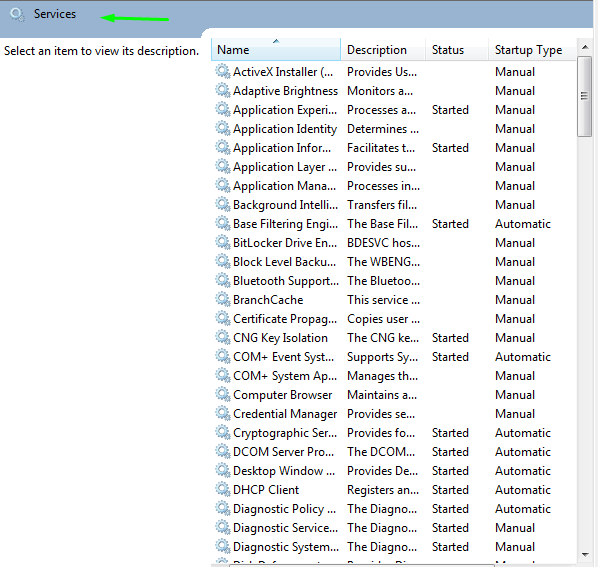598x567 pixels.
Task: Click the gear icon beside BranchCache
Action: (x=223, y=299)
